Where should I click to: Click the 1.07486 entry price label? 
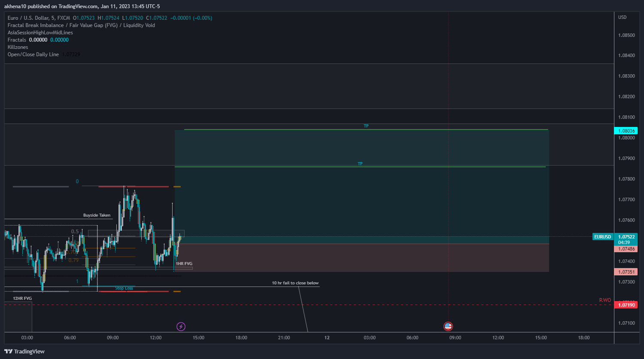coord(626,249)
